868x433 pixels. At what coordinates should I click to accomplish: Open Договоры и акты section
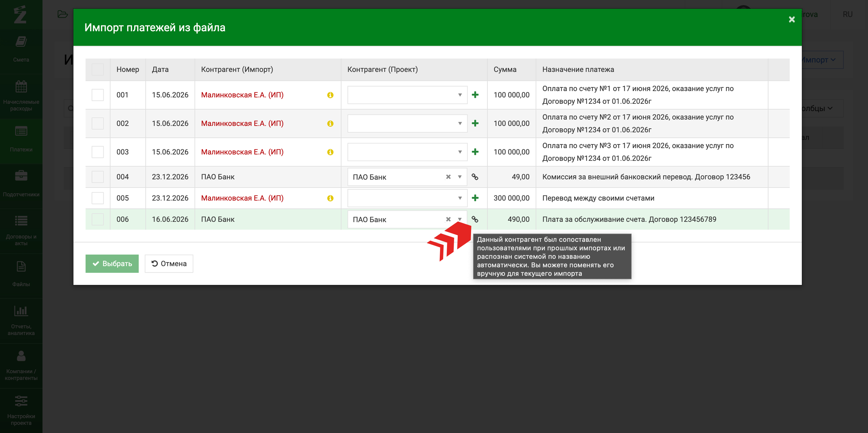click(x=21, y=231)
